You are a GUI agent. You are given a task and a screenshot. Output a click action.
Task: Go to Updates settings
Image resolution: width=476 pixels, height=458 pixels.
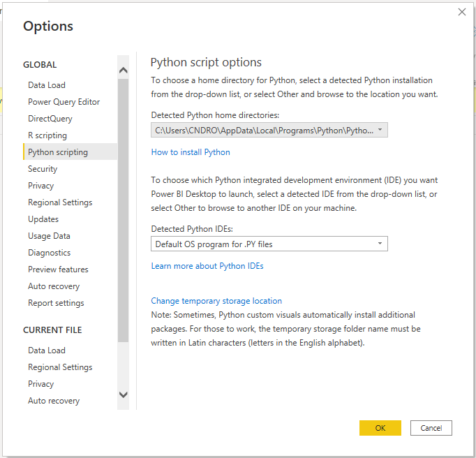43,219
